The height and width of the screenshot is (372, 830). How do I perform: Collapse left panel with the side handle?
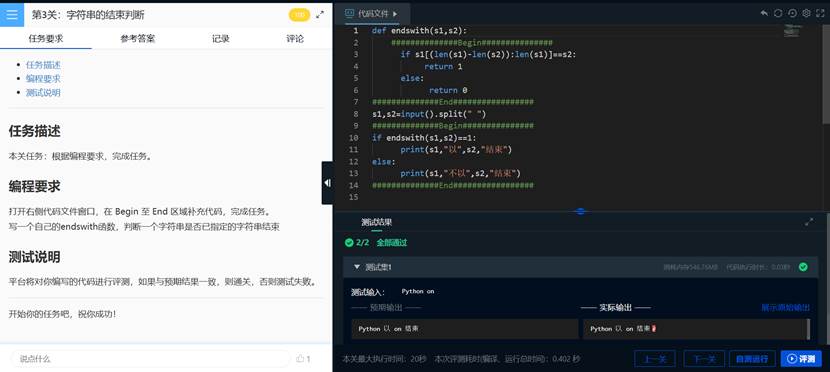327,183
